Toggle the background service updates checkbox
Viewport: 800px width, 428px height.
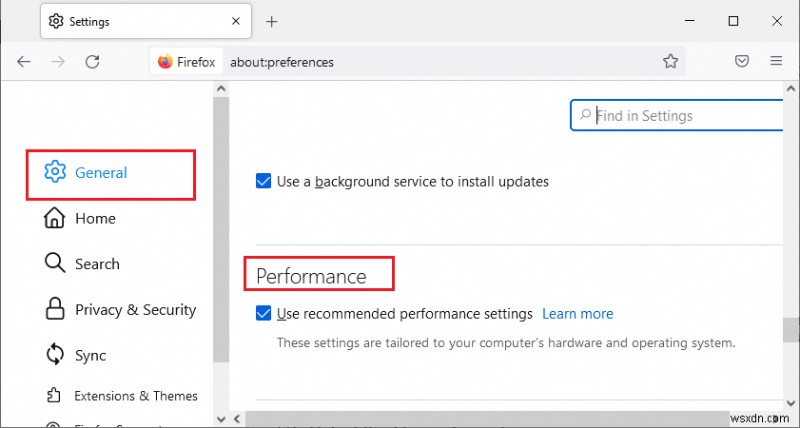tap(264, 181)
